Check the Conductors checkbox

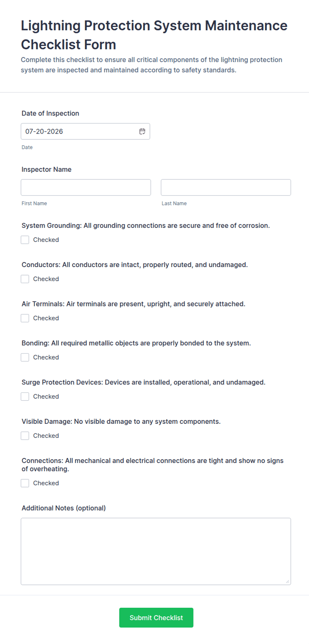[25, 279]
